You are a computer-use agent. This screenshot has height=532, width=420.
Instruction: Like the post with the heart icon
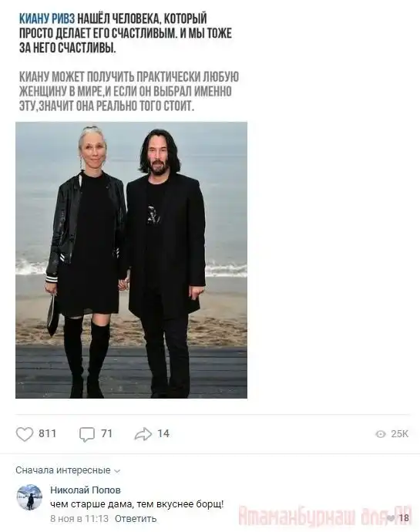coord(25,434)
